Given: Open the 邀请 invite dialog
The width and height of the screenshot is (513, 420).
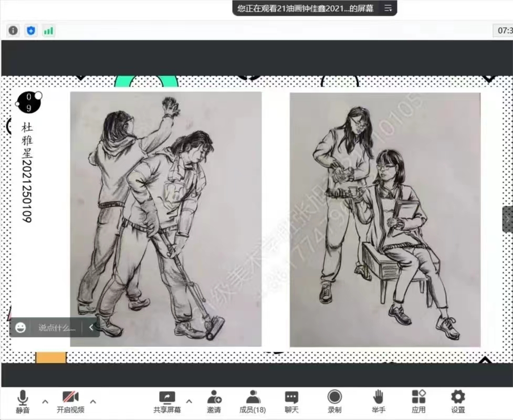Looking at the screenshot, I should [215, 401].
